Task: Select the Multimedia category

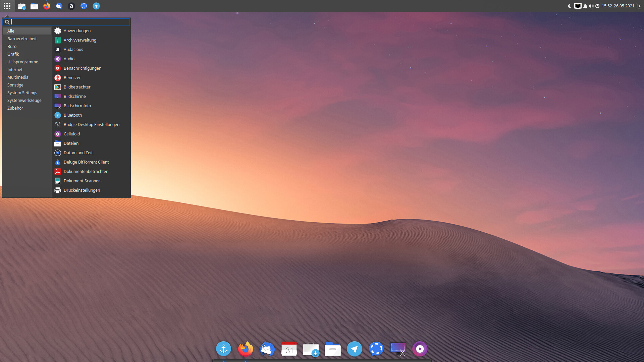Action: (x=27, y=77)
